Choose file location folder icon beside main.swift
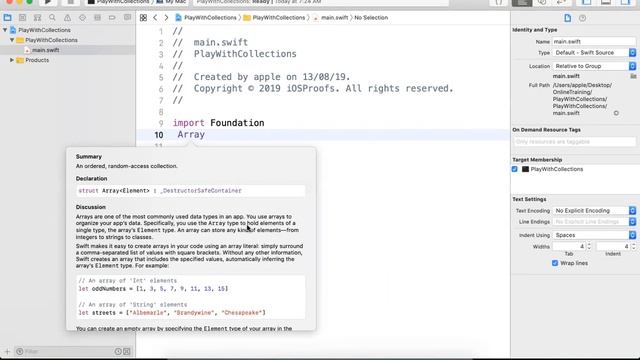Viewport: 640px width, 360px height. pos(633,76)
